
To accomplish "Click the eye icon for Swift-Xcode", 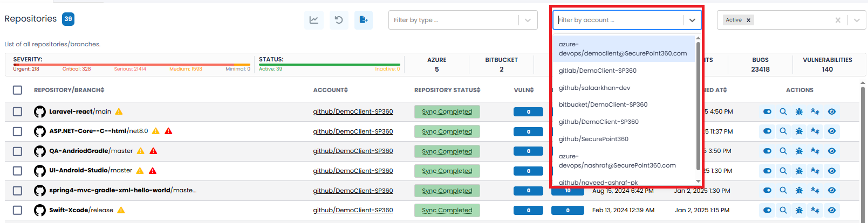I will (832, 210).
